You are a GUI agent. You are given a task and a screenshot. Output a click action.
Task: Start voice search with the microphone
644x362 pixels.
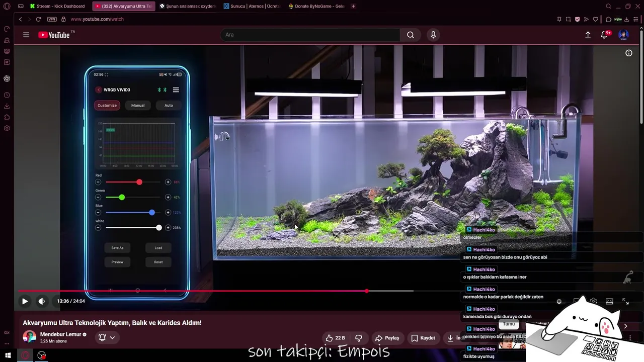[433, 35]
